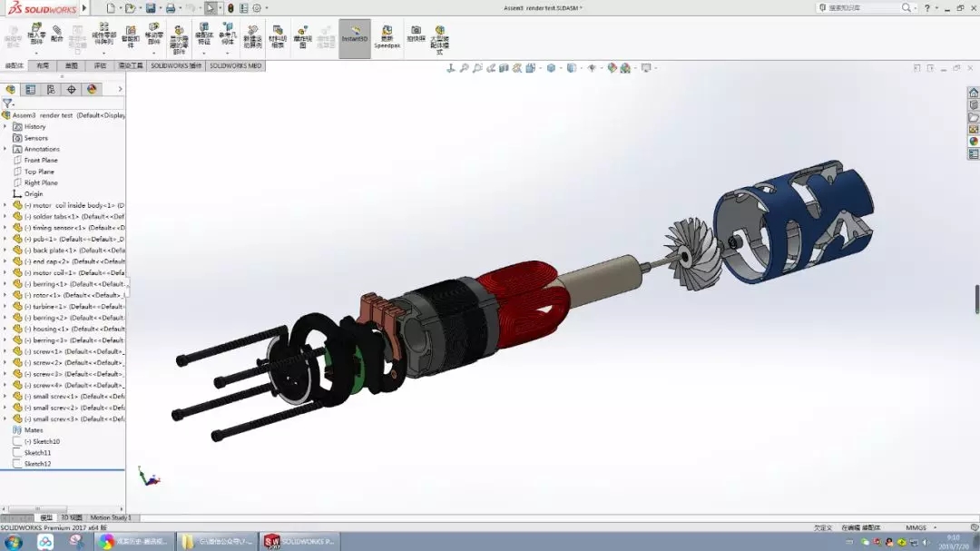Click the New document icon
The width and height of the screenshot is (980, 551).
click(x=111, y=8)
